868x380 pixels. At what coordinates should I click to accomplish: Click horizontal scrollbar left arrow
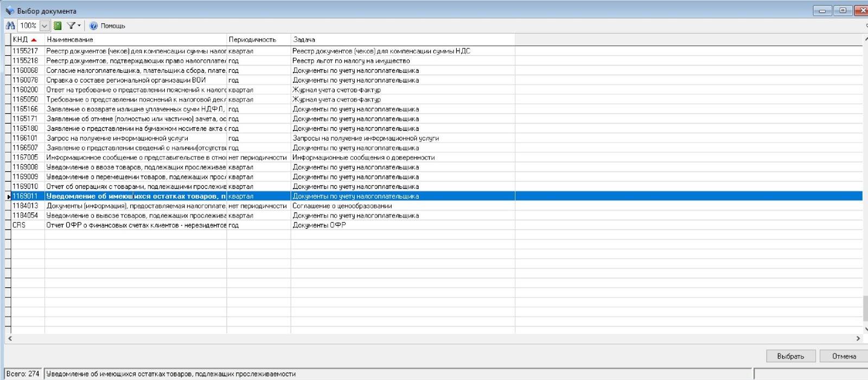tap(10, 338)
